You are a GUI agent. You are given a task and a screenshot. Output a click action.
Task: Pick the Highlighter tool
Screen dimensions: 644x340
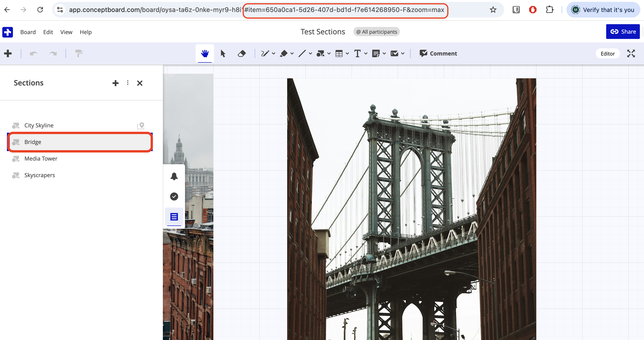(x=284, y=53)
